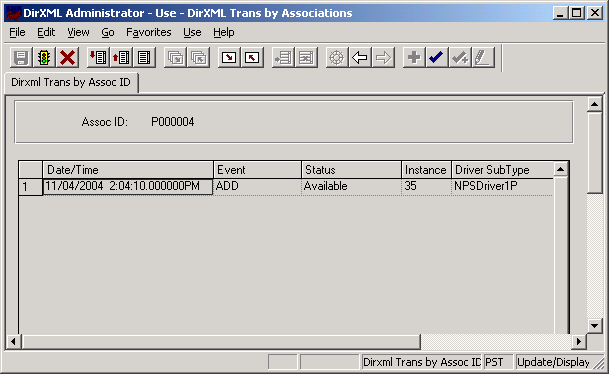Screen dimensions: 609x374
Task: Close the DirXML Administrator window
Action: [x=594, y=13]
